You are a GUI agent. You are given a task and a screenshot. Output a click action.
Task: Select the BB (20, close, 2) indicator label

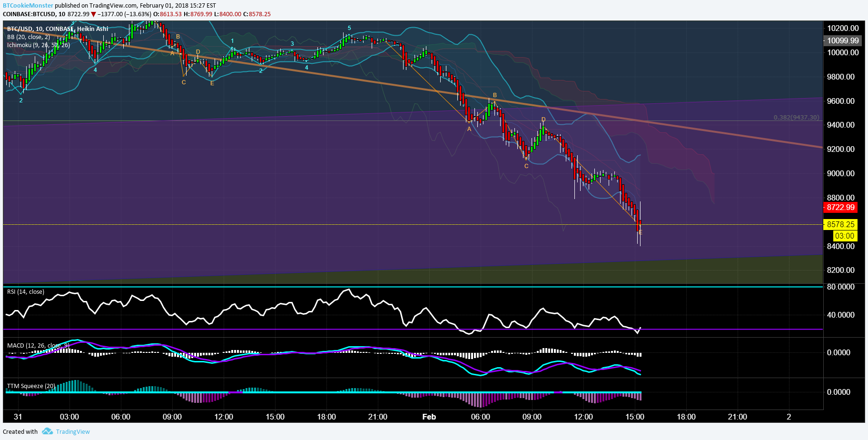pos(28,37)
